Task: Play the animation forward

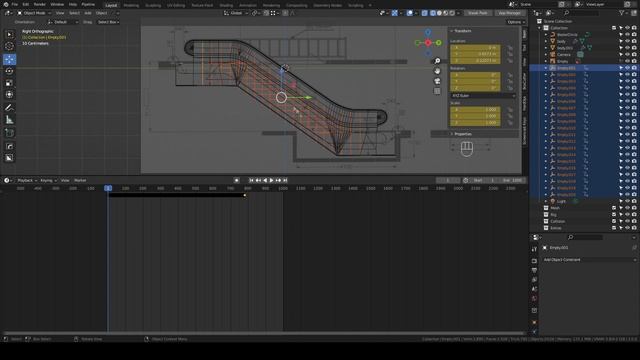Action: pyautogui.click(x=271, y=180)
